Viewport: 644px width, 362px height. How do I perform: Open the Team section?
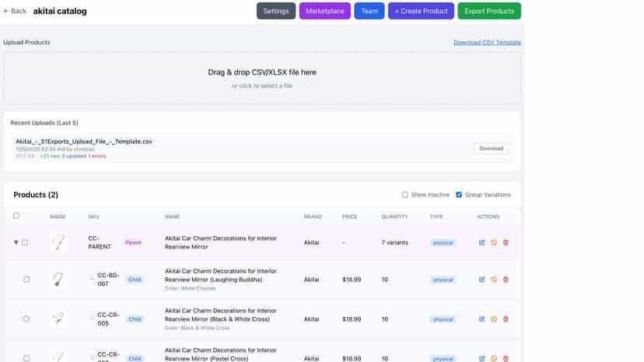[x=369, y=11]
